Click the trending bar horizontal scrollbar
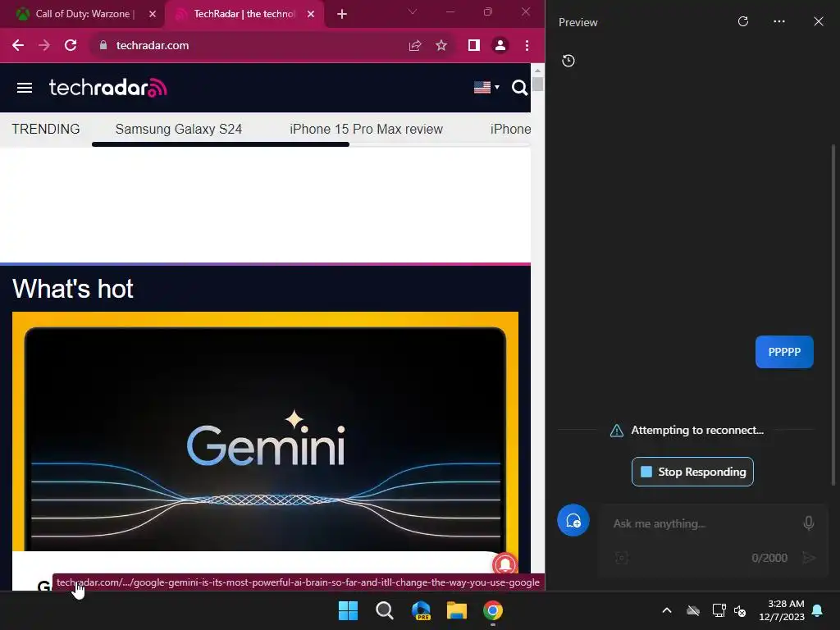840x630 pixels. [x=220, y=144]
